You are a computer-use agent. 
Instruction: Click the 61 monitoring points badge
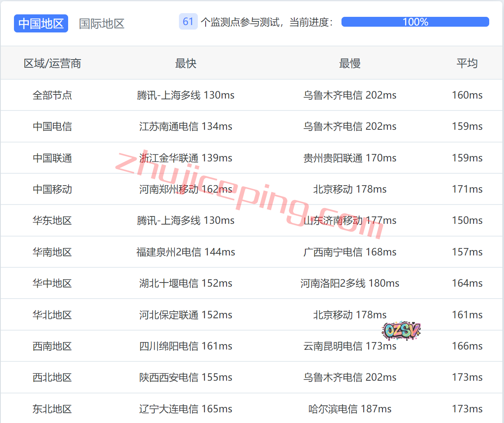click(x=188, y=22)
